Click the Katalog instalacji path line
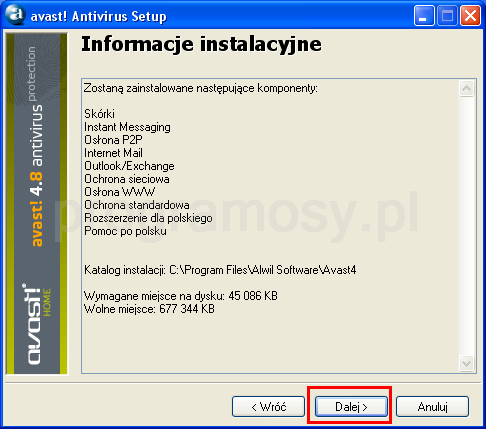This screenshot has height=429, width=486. [220, 270]
